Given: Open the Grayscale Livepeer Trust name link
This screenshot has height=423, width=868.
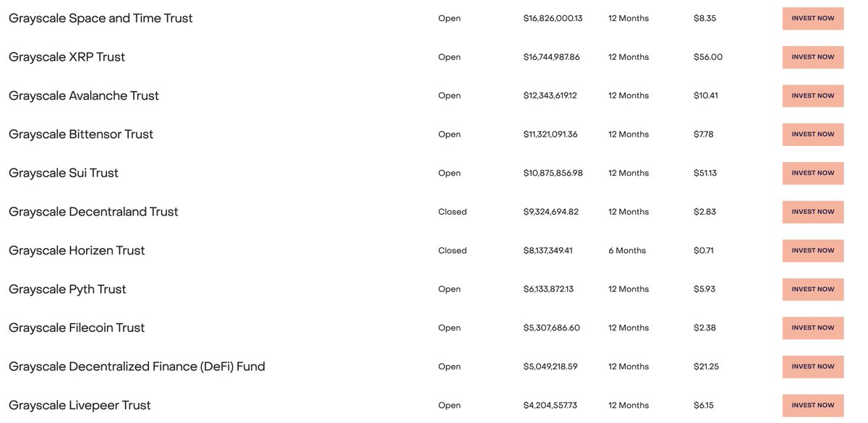Looking at the screenshot, I should tap(80, 405).
